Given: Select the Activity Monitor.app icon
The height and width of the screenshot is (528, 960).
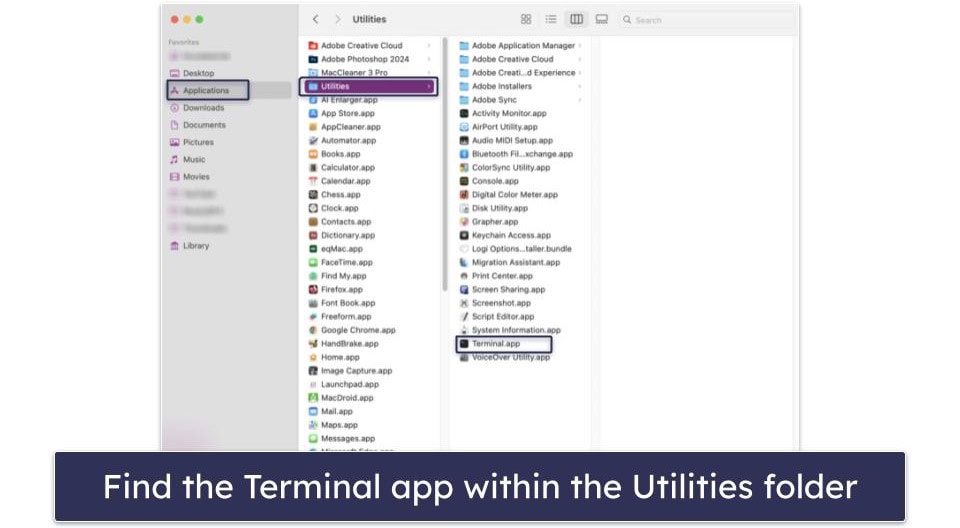Looking at the screenshot, I should pos(464,113).
